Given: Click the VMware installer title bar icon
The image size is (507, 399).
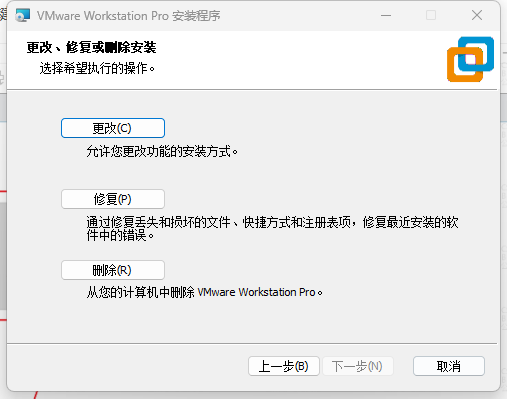Looking at the screenshot, I should pos(23,15).
